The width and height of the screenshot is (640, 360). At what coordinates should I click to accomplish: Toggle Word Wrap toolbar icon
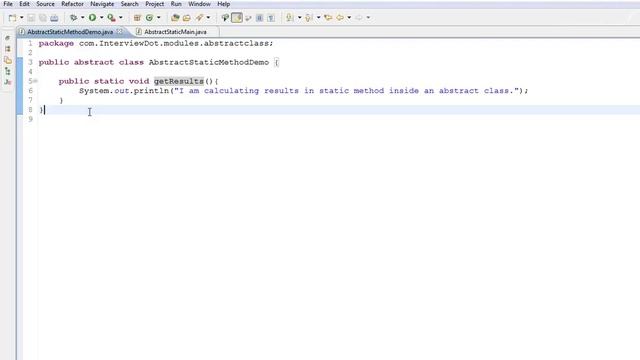coord(248,18)
